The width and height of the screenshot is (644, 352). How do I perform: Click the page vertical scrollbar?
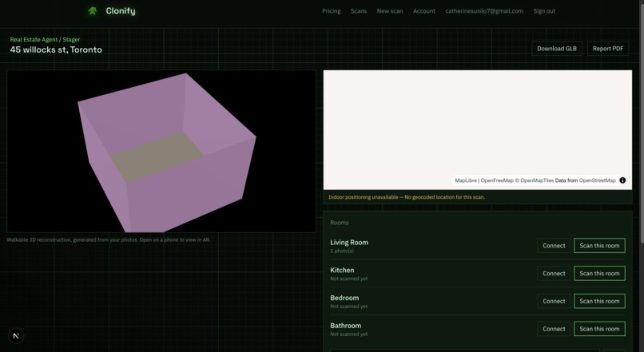click(642, 122)
